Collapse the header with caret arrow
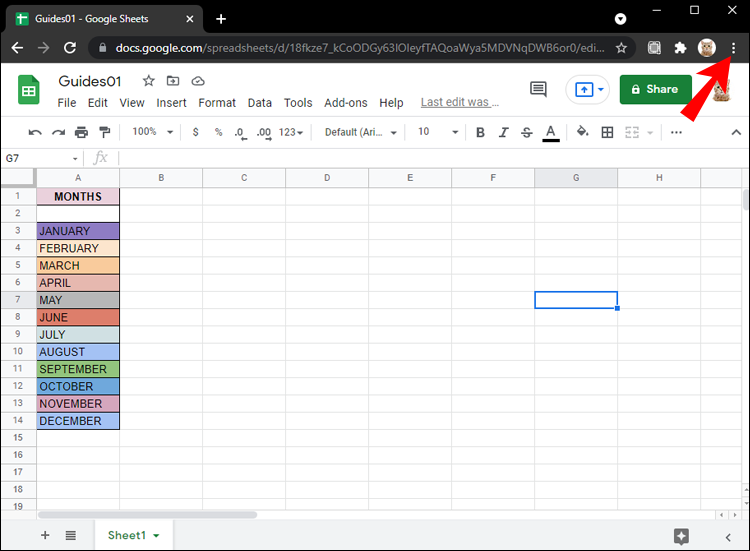 pyautogui.click(x=736, y=132)
